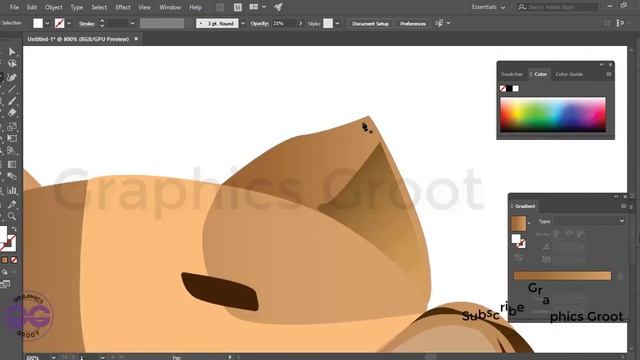Click the Change Screen Mode icon
The image size is (640, 360).
pyautogui.click(x=5, y=284)
